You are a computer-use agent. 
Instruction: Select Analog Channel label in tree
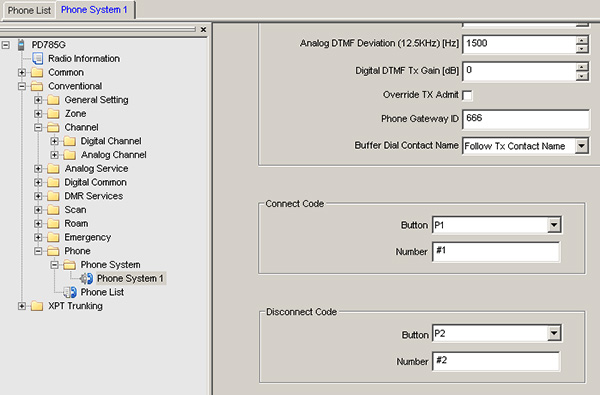click(x=114, y=155)
